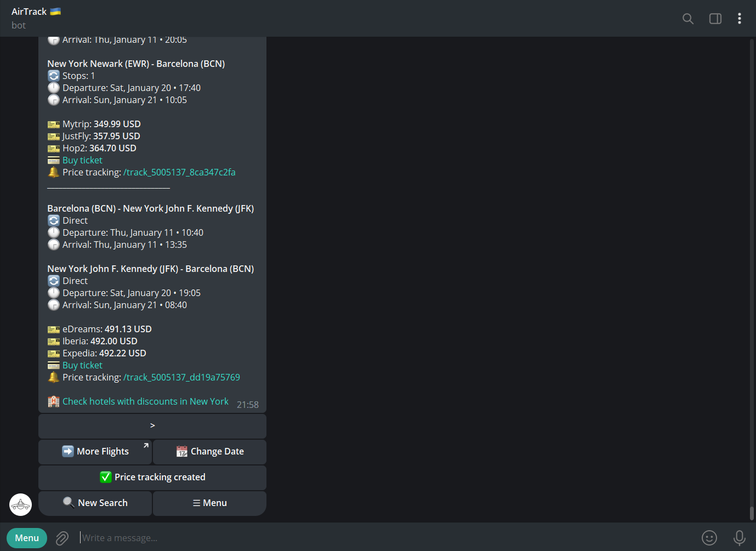Screen dimensions: 756x551
Task: Open More Flights link button
Action: click(95, 452)
